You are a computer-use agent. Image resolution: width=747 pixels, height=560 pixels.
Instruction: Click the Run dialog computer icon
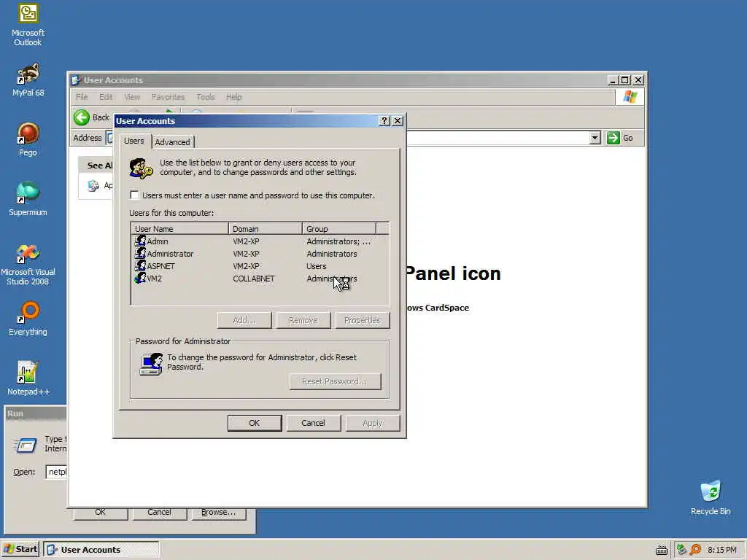coord(25,446)
